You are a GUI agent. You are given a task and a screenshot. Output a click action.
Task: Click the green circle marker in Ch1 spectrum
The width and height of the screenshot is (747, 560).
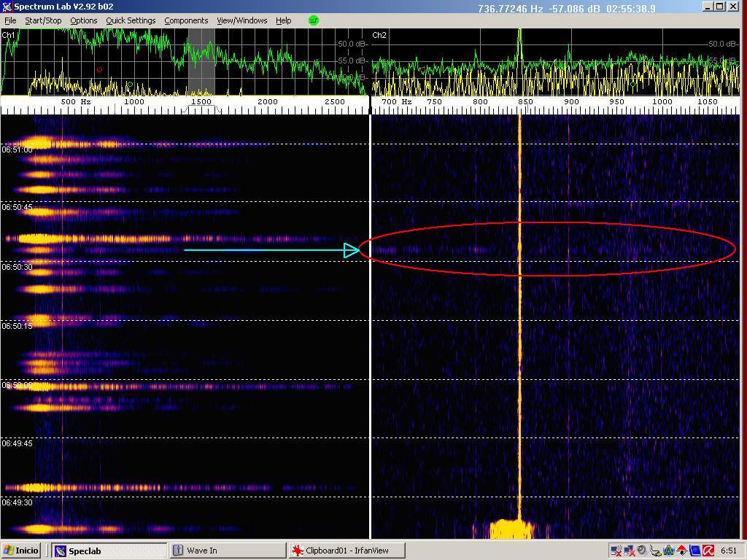131,85
